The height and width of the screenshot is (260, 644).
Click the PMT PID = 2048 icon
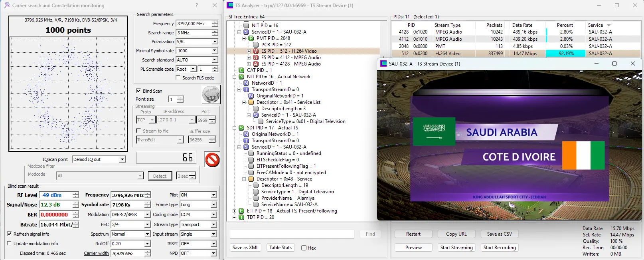[251, 38]
